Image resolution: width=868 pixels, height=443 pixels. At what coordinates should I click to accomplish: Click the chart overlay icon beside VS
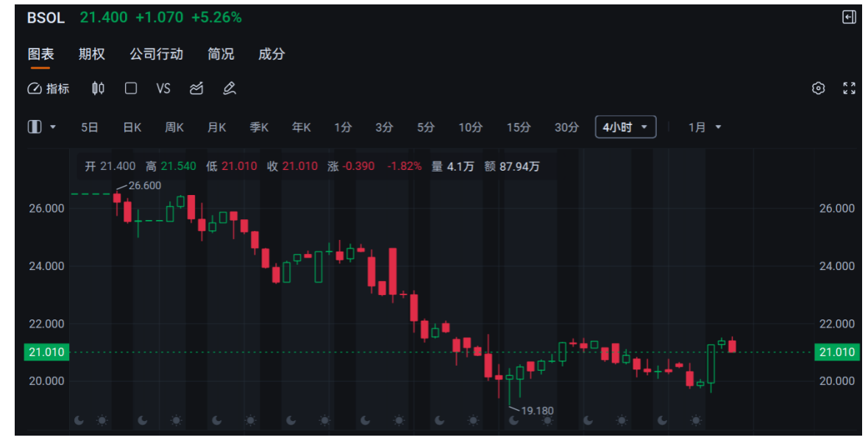coord(196,88)
